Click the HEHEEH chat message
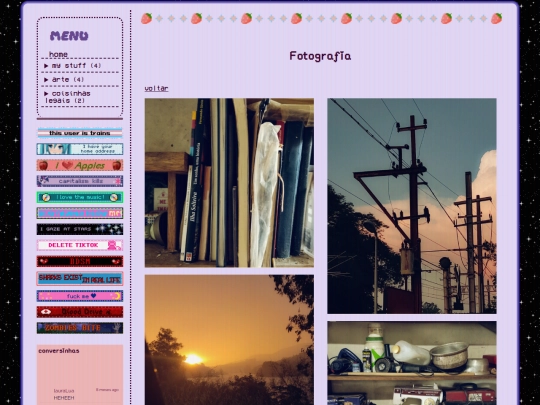 pos(64,398)
